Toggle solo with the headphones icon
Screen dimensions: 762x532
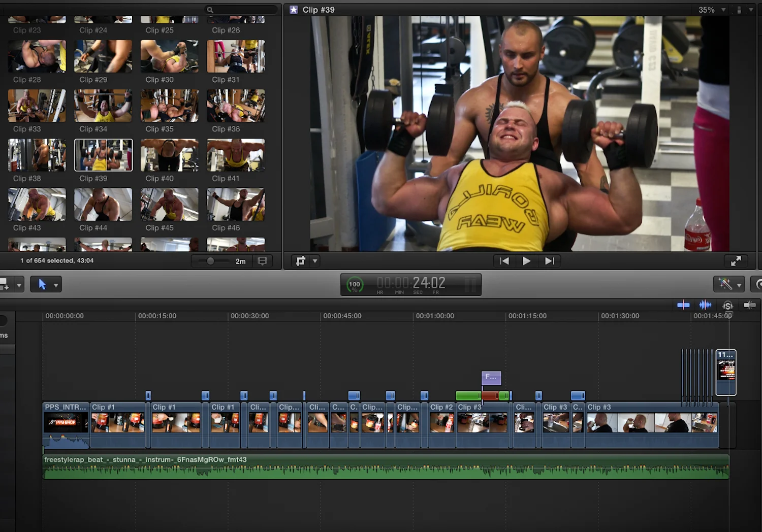point(727,305)
